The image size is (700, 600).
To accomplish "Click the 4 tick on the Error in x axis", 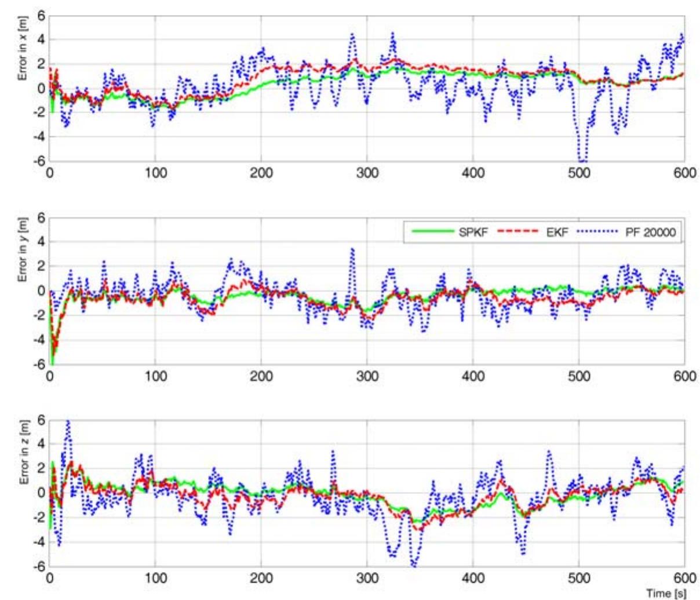I will (x=41, y=40).
